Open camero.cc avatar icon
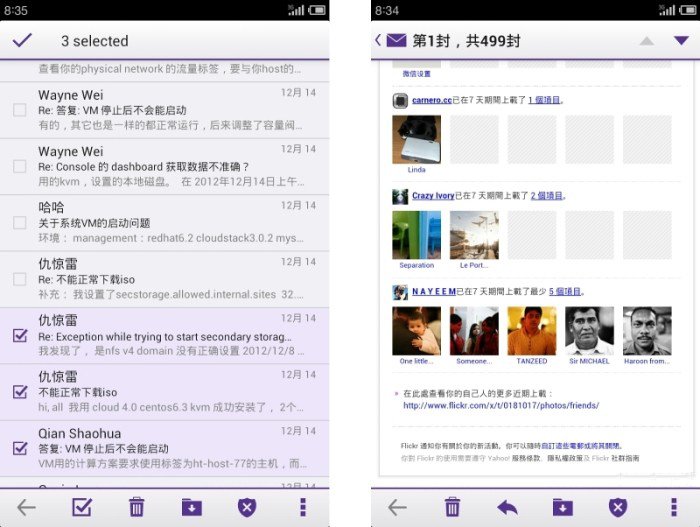700x527 pixels. coord(400,100)
